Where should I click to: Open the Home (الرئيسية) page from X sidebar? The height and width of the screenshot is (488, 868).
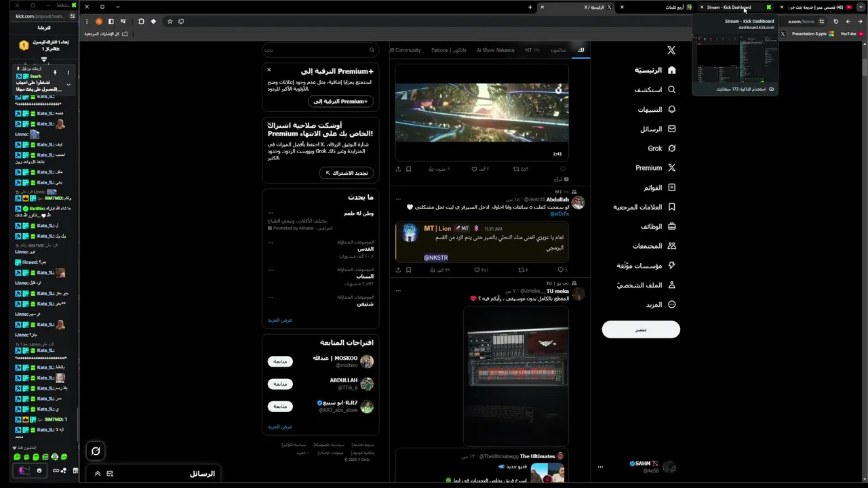[x=655, y=70]
